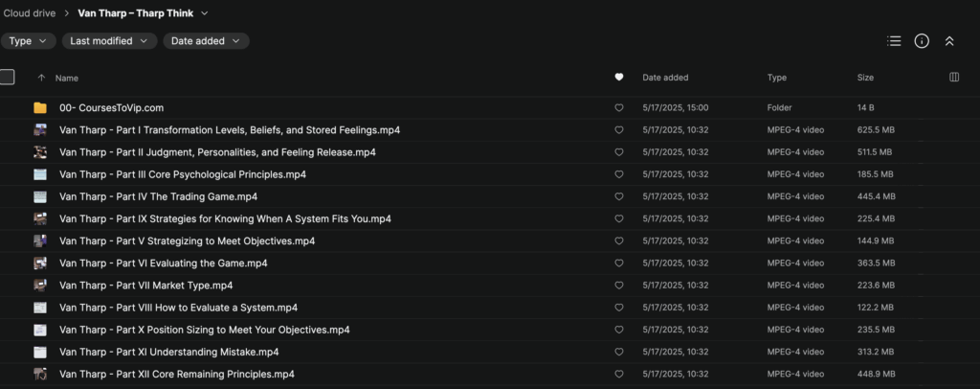Switch to list view layout icon

[x=894, y=41]
